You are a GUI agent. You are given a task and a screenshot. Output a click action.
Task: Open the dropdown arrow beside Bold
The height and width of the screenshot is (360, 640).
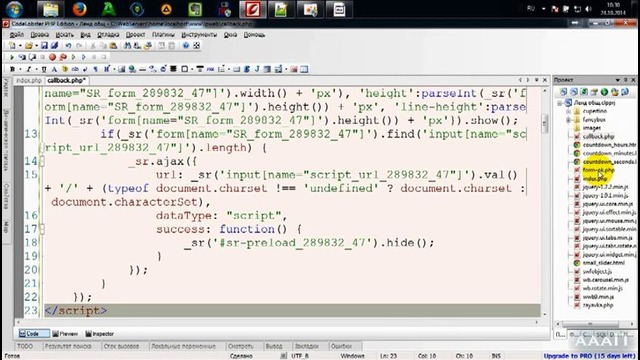(x=20, y=69)
